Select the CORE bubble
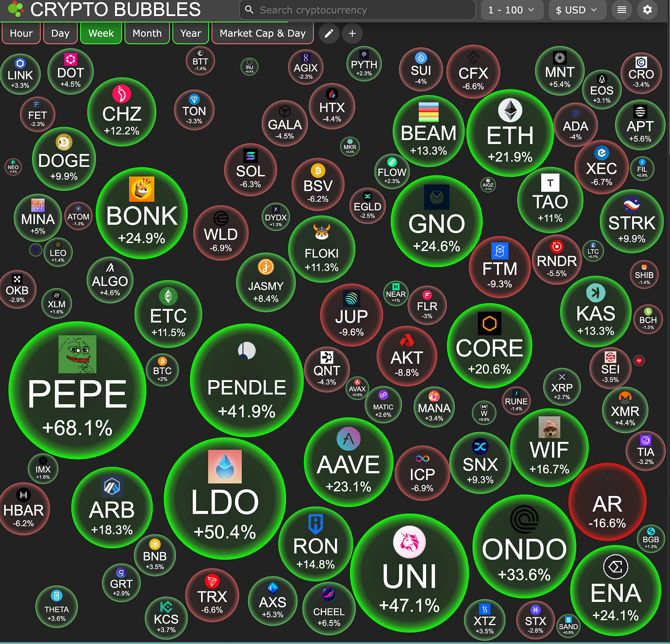The height and width of the screenshot is (644, 670). (x=490, y=346)
